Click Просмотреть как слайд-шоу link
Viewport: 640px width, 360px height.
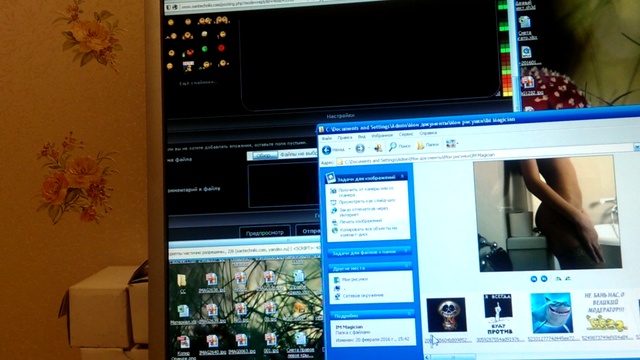coord(366,201)
